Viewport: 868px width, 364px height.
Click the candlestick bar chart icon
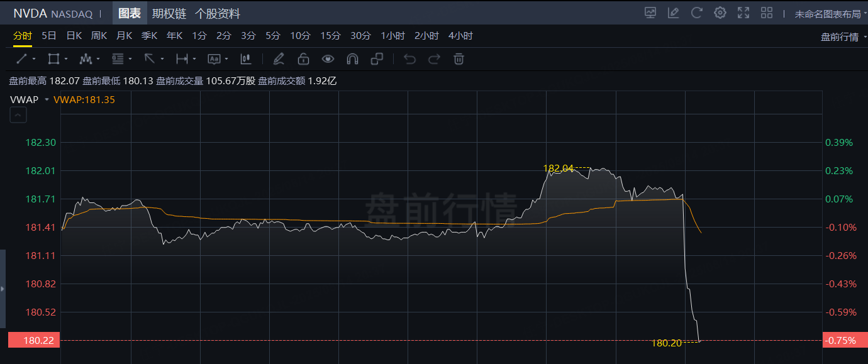point(246,59)
